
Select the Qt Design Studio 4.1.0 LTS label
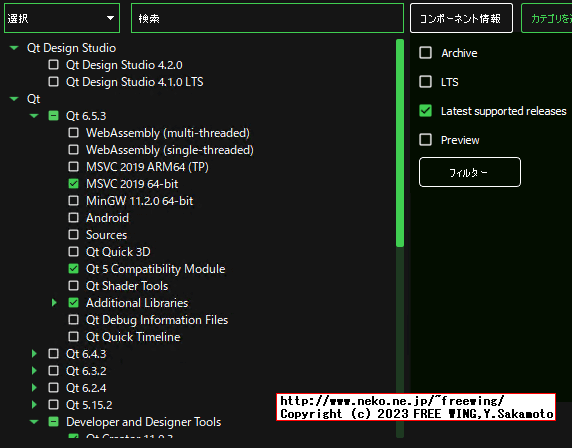pyautogui.click(x=135, y=82)
